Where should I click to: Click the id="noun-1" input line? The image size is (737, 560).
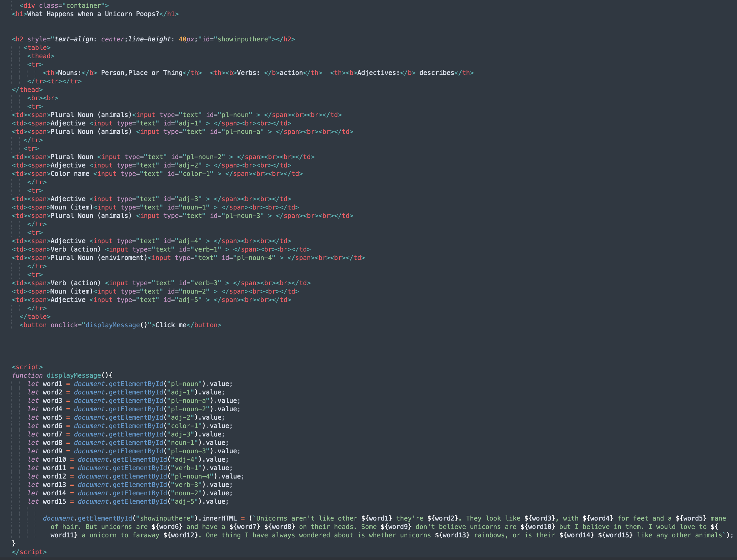click(155, 207)
